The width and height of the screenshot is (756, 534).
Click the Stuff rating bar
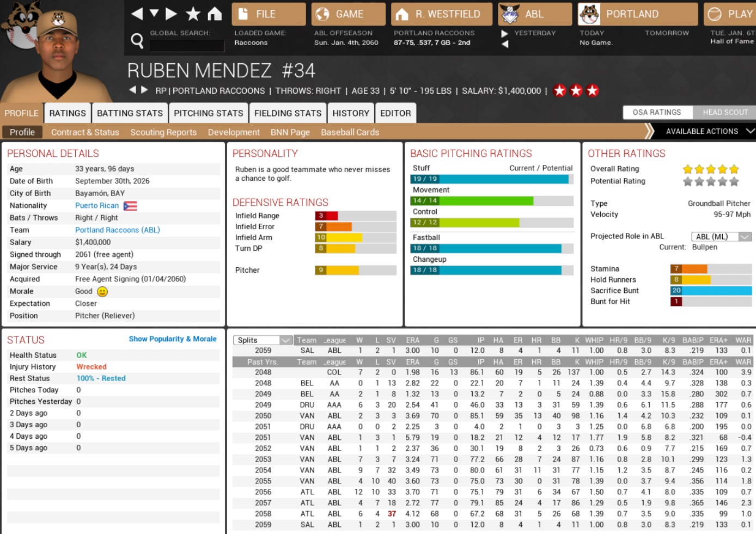[491, 179]
